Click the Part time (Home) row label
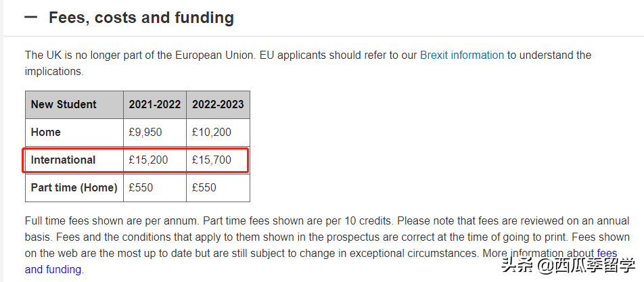The height and width of the screenshot is (282, 644). pyautogui.click(x=74, y=188)
